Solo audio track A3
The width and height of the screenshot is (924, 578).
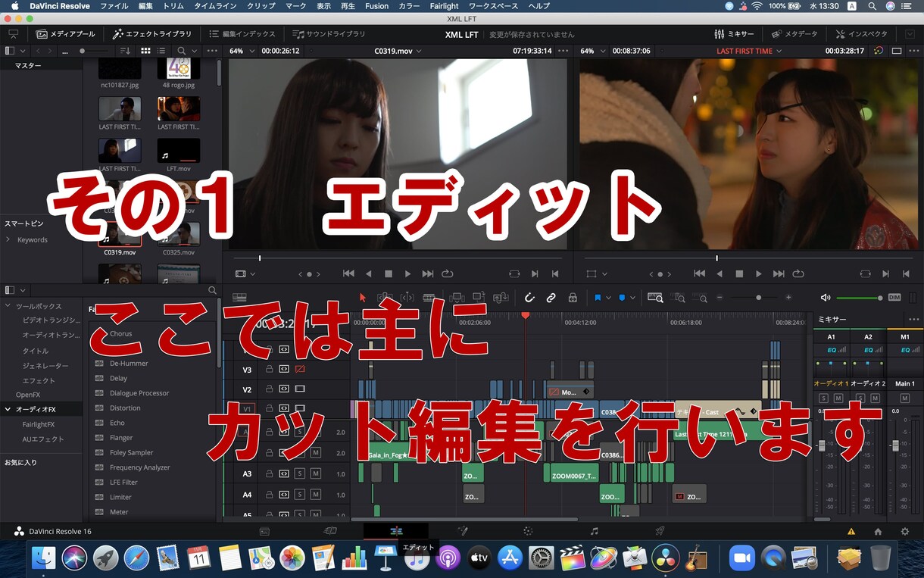[300, 473]
